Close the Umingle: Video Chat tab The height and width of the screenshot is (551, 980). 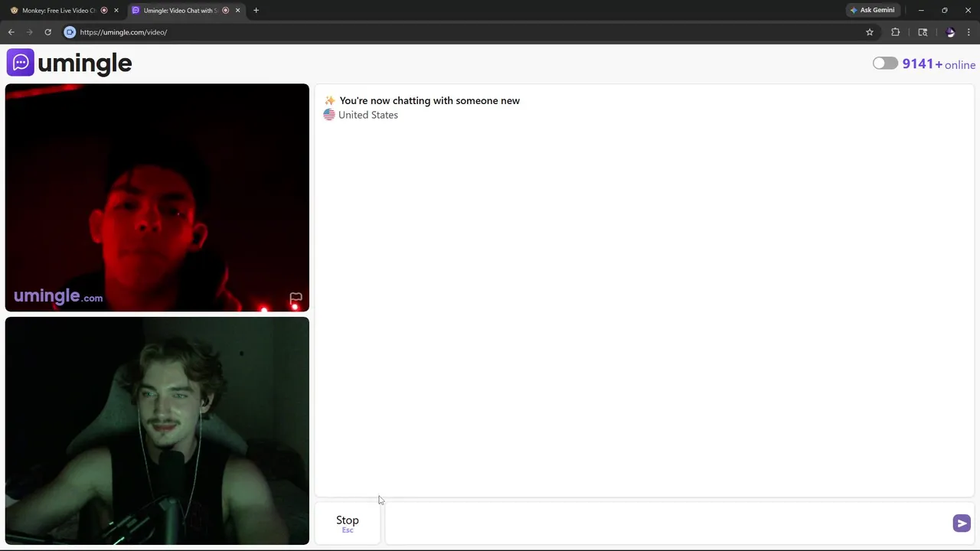point(237,11)
